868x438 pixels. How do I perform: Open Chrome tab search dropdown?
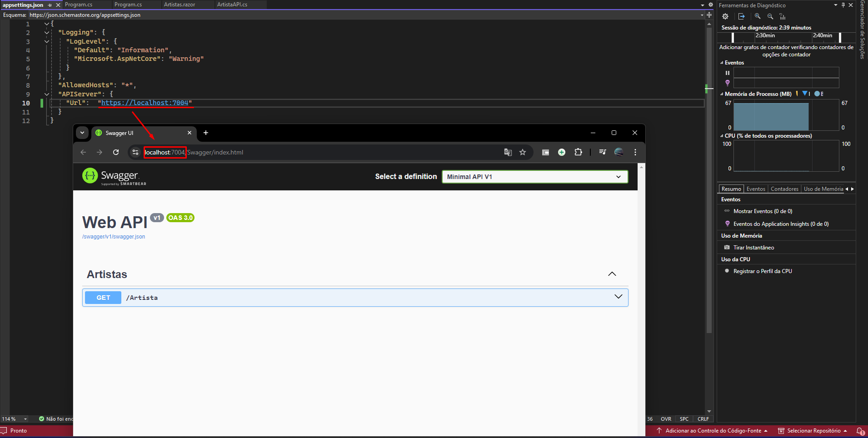tap(82, 133)
